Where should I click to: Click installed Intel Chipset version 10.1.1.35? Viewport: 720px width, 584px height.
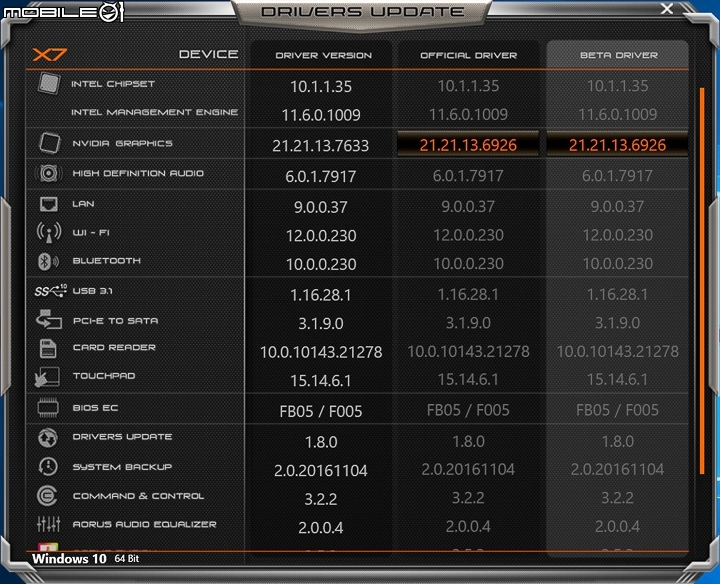click(x=321, y=86)
